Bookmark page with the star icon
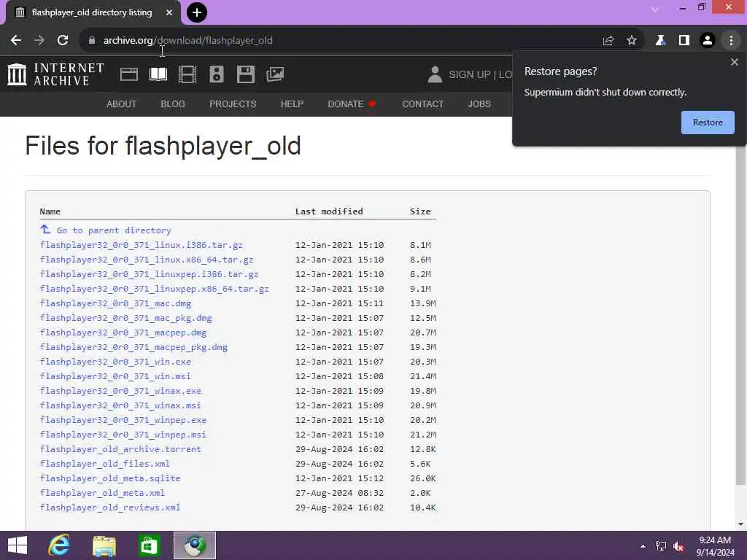This screenshot has width=747, height=560. click(x=632, y=41)
